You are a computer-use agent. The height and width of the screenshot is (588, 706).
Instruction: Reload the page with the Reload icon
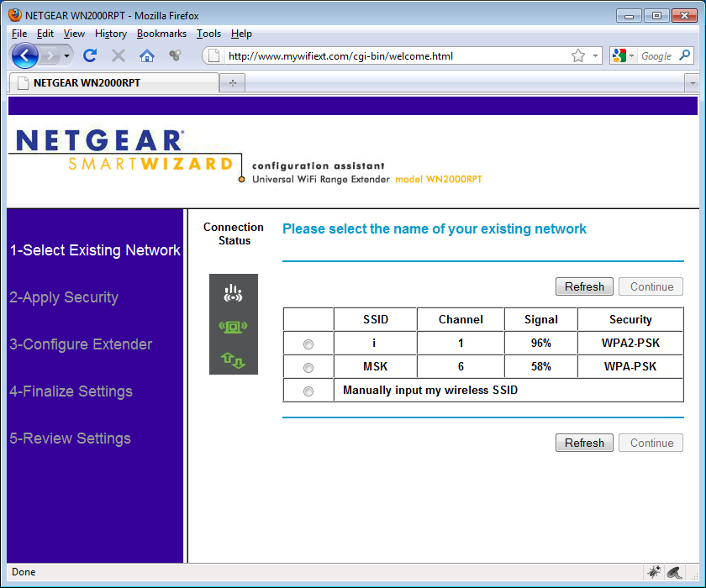[90, 55]
